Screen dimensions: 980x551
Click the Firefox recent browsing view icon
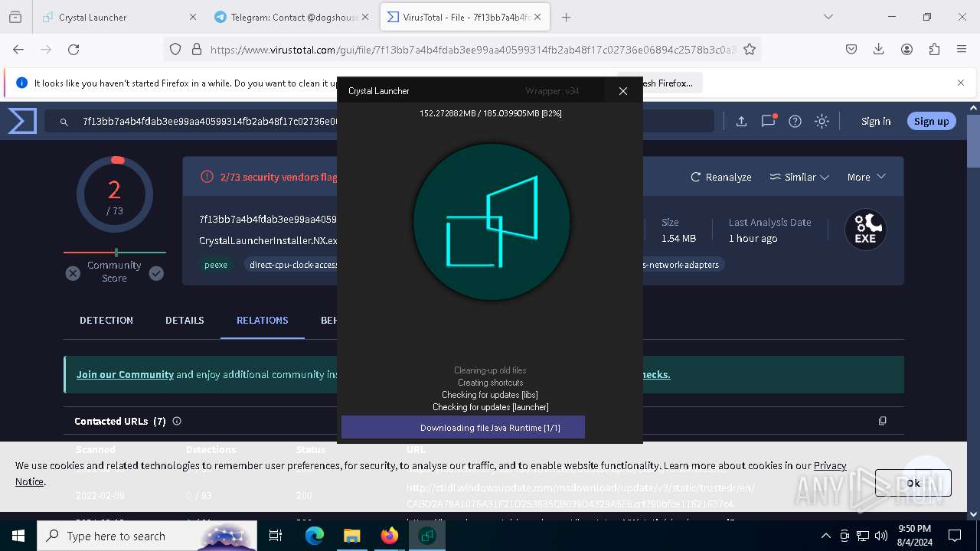pyautogui.click(x=15, y=17)
